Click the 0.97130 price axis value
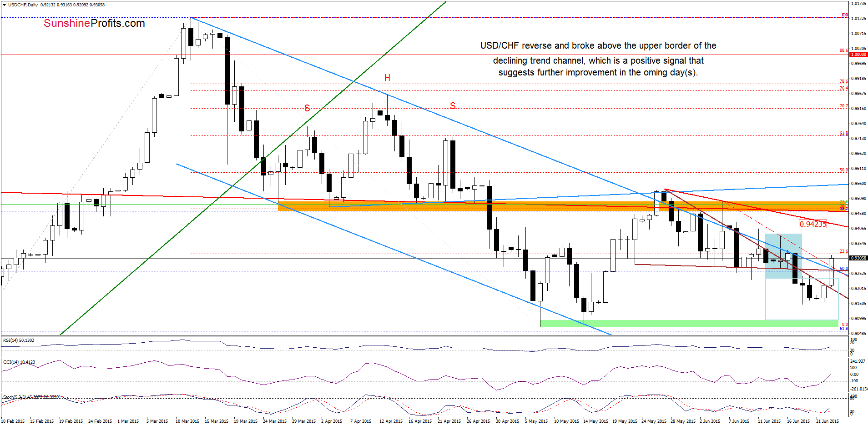The width and height of the screenshot is (868, 425). point(858,139)
